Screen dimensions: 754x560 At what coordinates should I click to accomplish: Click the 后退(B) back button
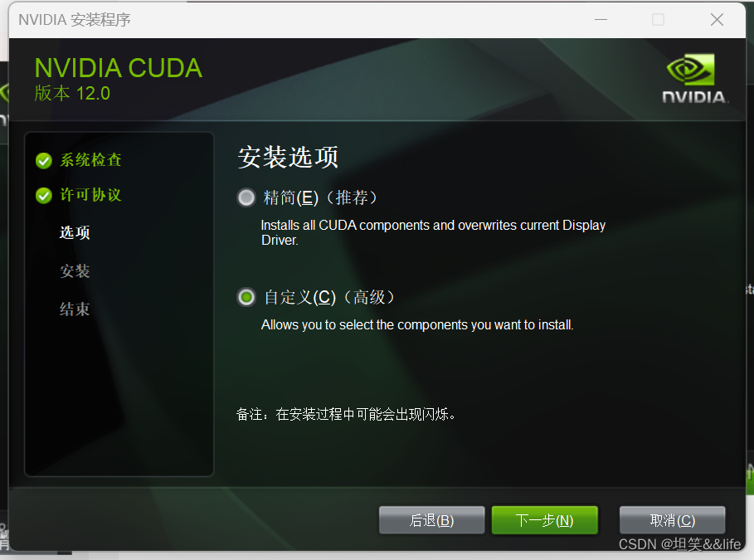431,520
